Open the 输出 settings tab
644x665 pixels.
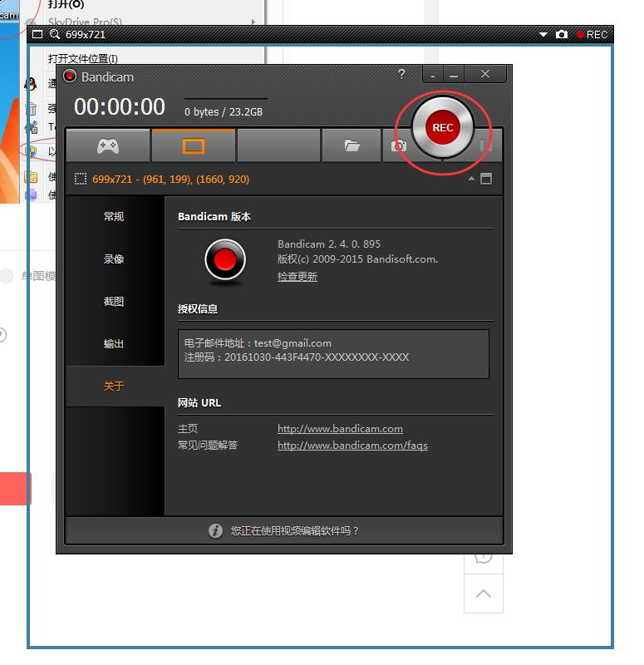114,343
